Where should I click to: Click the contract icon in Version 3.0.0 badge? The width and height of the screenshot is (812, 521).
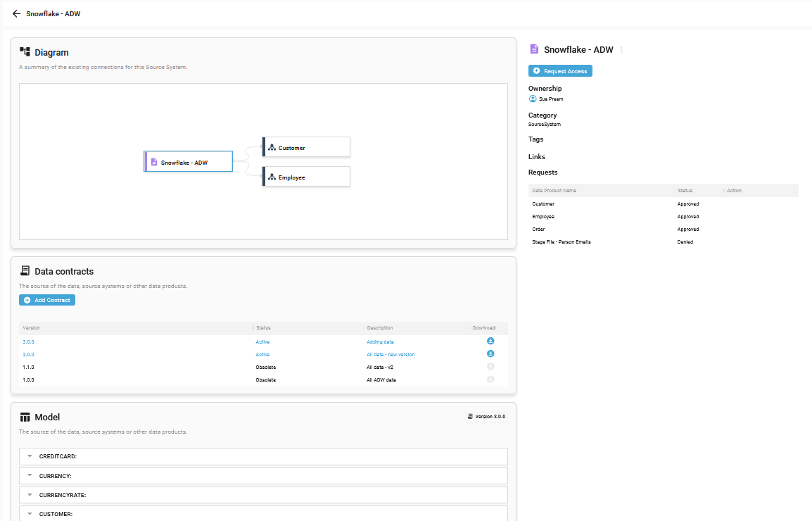(470, 416)
